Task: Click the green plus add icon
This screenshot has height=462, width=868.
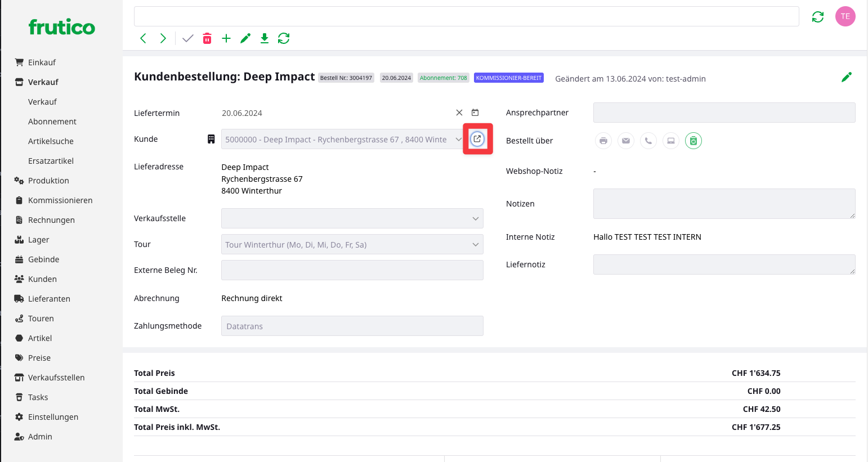Action: 226,38
